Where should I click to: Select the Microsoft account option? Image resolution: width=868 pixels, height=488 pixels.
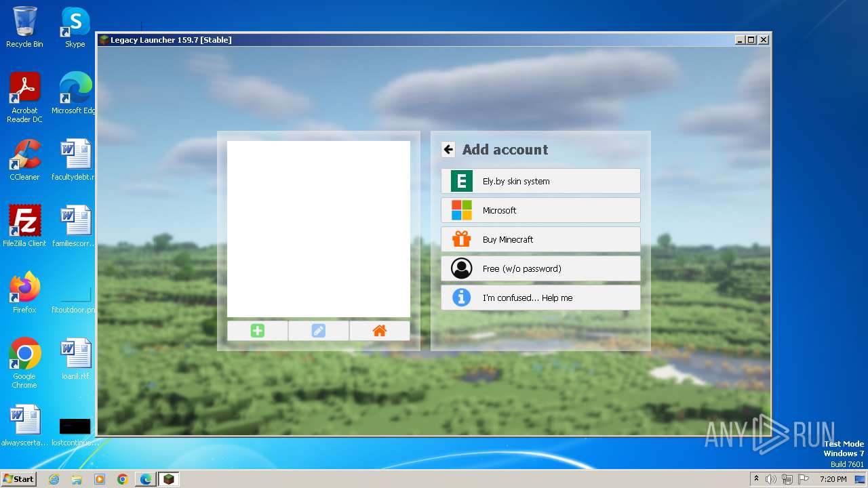point(540,210)
